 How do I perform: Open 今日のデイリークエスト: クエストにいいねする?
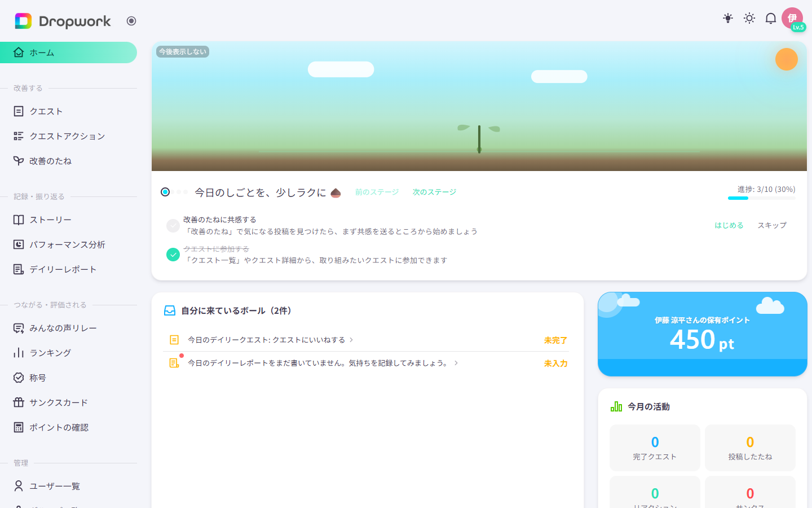coord(267,340)
